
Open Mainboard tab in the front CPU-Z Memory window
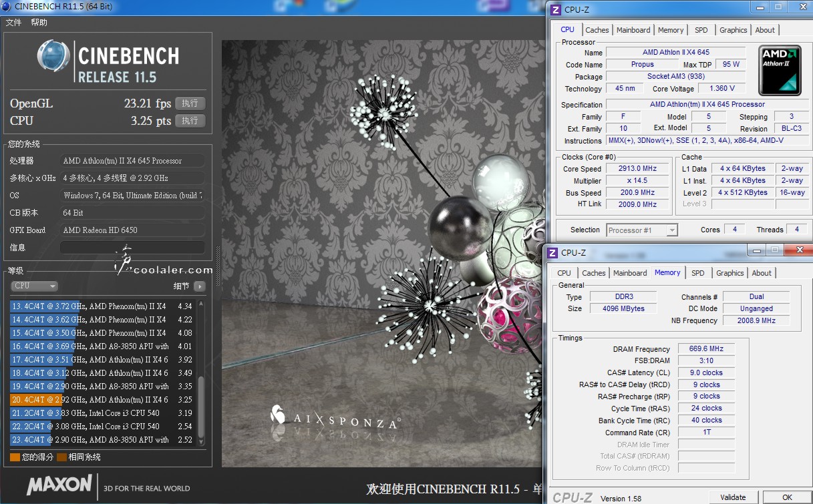point(630,273)
